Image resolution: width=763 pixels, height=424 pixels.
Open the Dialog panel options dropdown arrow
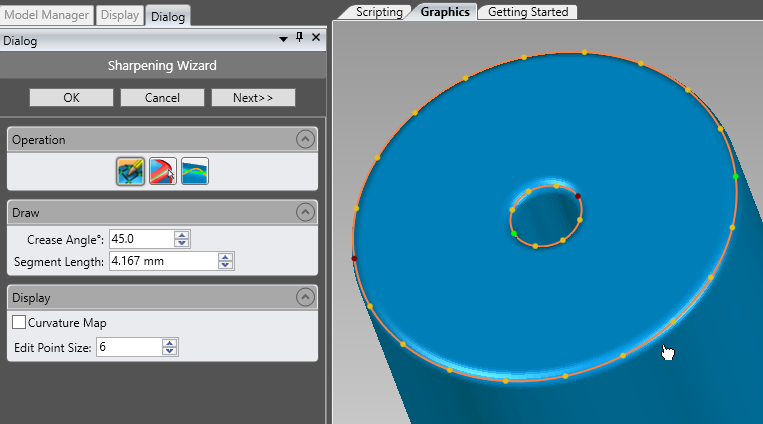point(283,39)
